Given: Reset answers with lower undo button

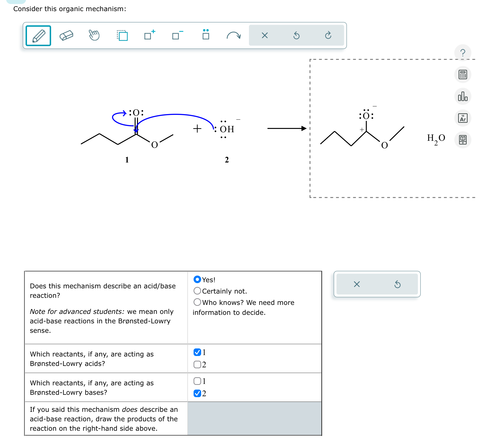Looking at the screenshot, I should 398,284.
